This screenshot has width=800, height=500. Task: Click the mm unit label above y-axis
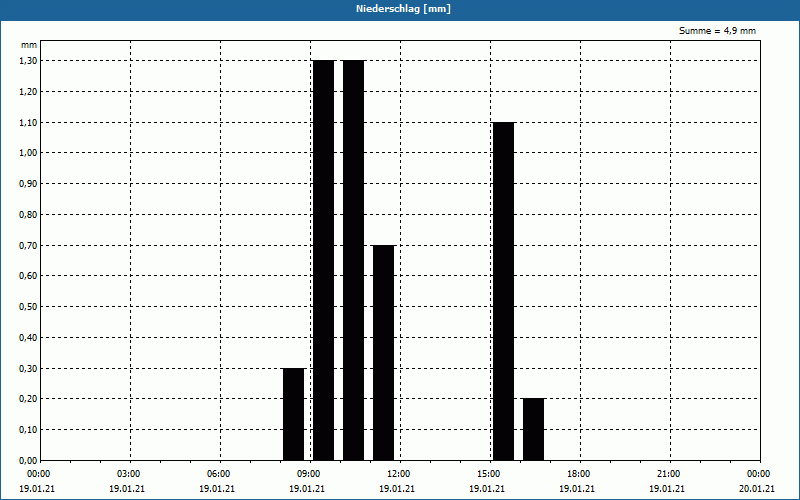tap(29, 45)
